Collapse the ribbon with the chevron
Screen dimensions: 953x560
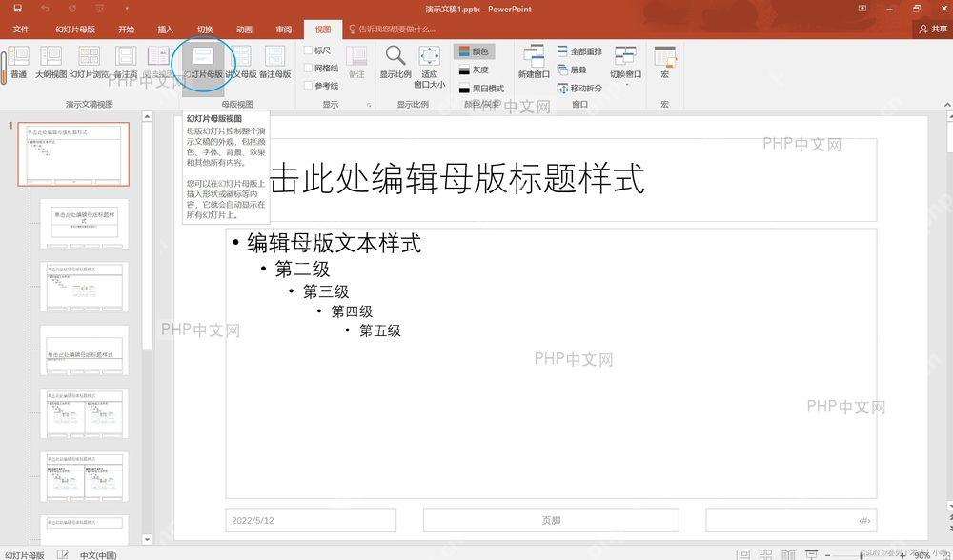[947, 105]
